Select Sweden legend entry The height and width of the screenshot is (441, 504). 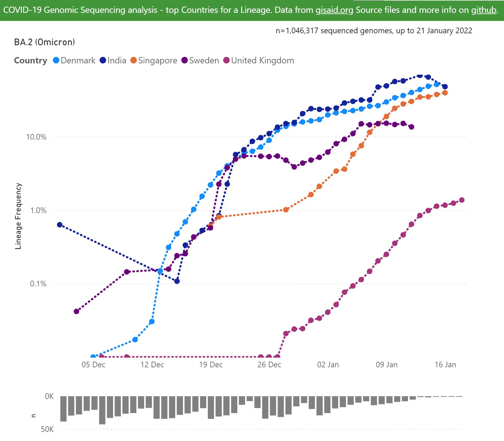[200, 60]
